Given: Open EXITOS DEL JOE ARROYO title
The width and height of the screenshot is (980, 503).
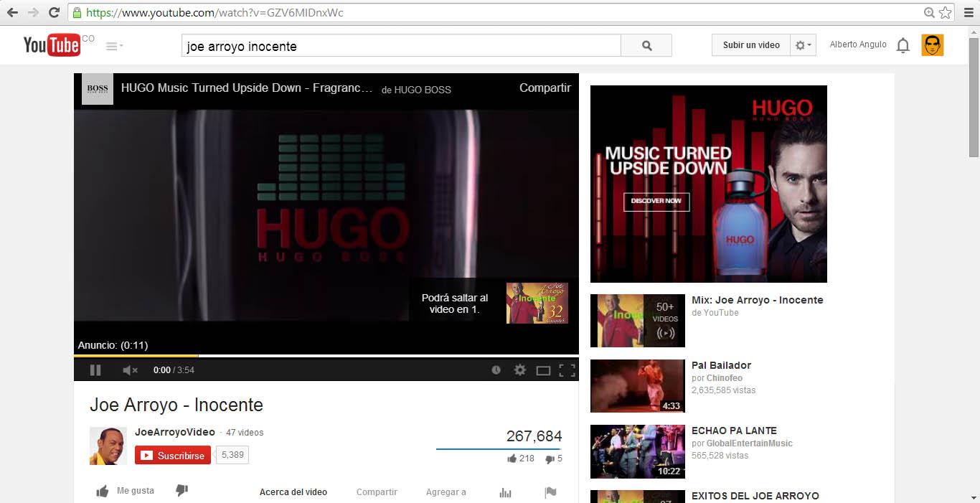Looking at the screenshot, I should (755, 496).
